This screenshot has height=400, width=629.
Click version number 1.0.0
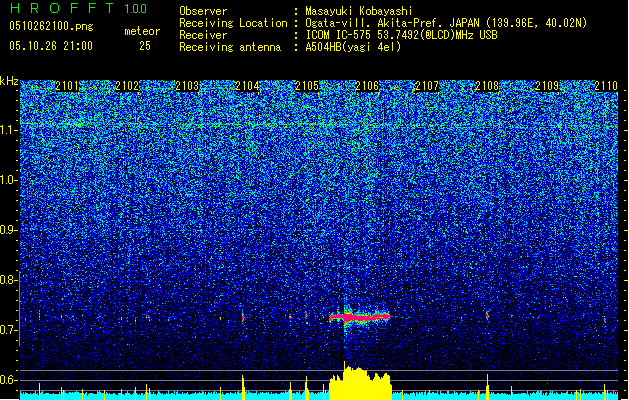coord(135,9)
